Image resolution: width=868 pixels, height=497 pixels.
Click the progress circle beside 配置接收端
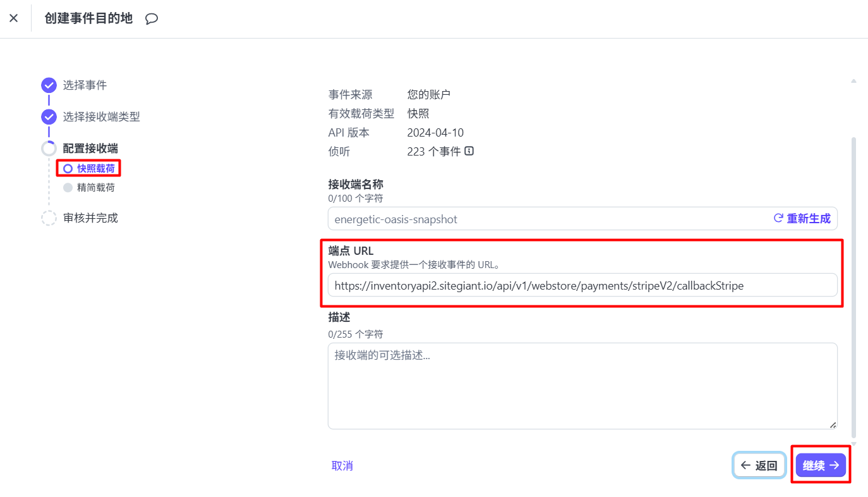pos(49,149)
